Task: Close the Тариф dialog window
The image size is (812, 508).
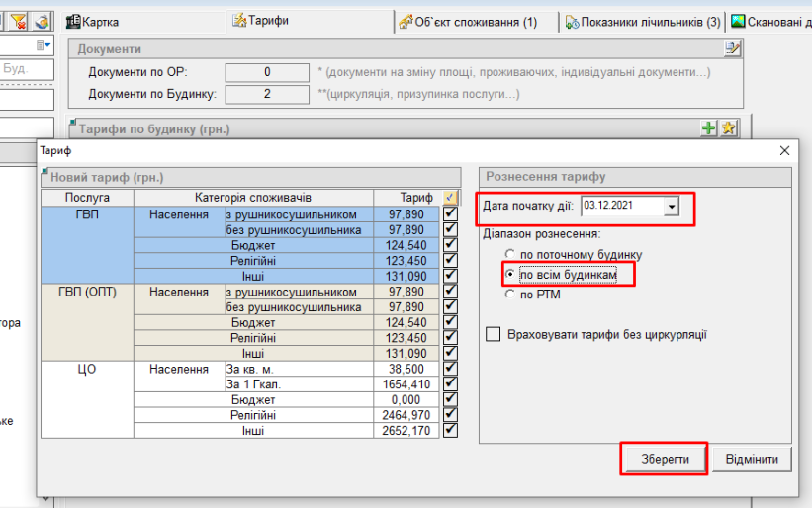Action: tap(785, 150)
